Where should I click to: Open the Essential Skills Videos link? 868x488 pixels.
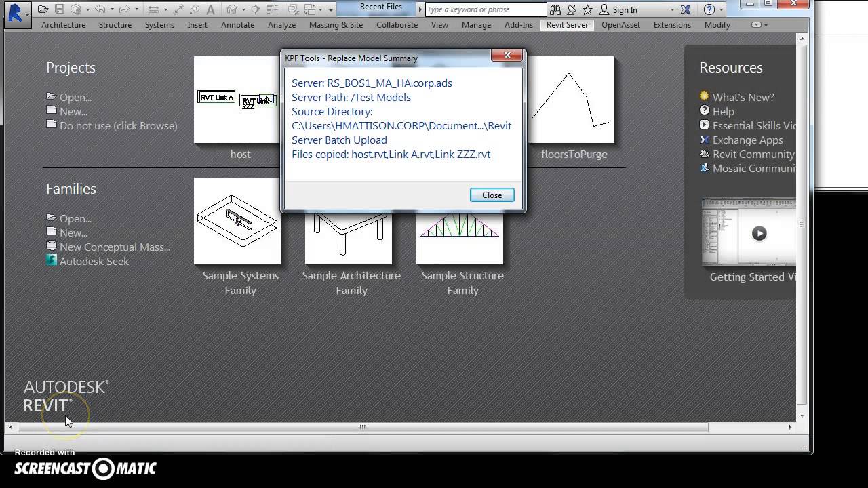click(754, 125)
